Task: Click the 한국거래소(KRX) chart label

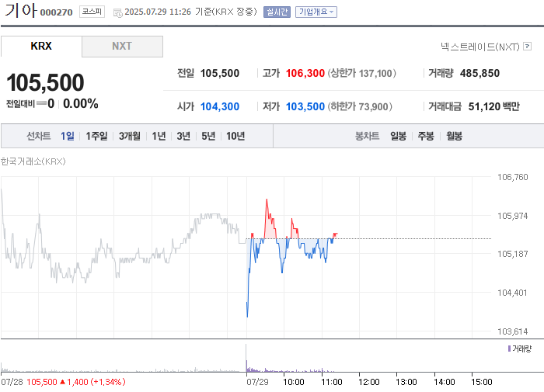Action: (33, 161)
